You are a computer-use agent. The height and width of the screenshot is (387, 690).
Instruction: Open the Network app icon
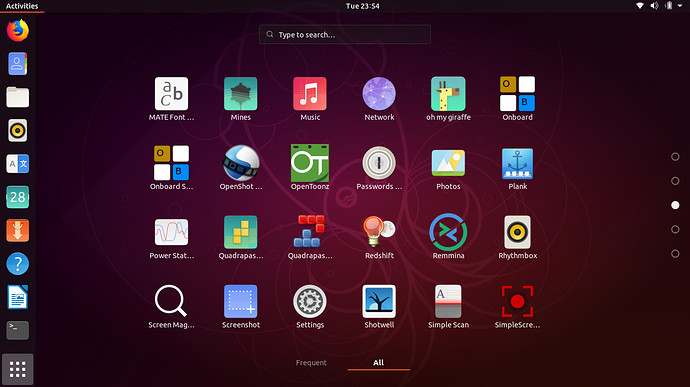point(379,94)
